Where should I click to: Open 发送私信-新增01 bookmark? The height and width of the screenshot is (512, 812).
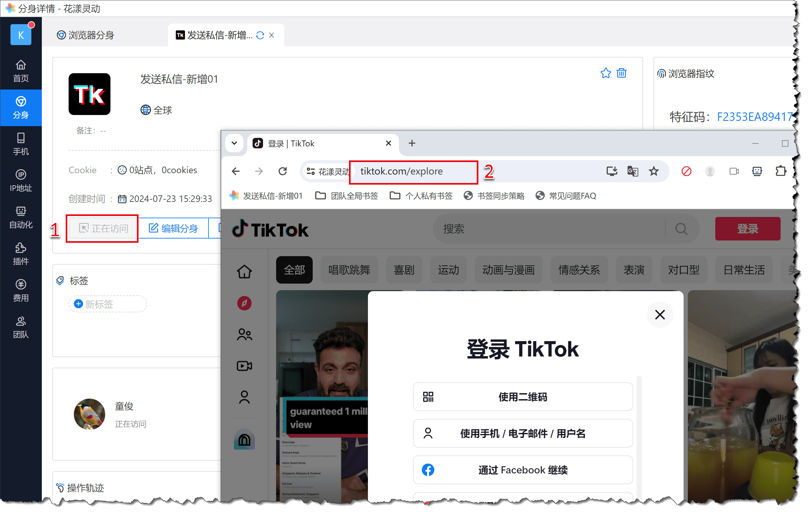pos(266,196)
